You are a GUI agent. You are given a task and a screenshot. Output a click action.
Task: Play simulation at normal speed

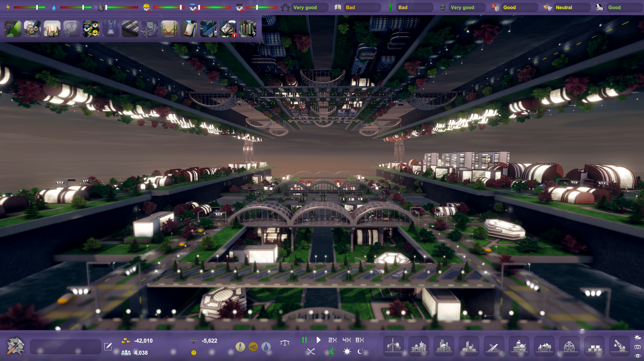pyautogui.click(x=318, y=340)
